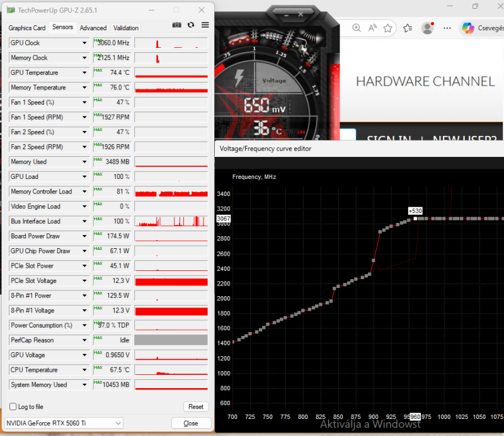
Task: Click the Memory Used 3489 MB value
Action: pos(112,162)
